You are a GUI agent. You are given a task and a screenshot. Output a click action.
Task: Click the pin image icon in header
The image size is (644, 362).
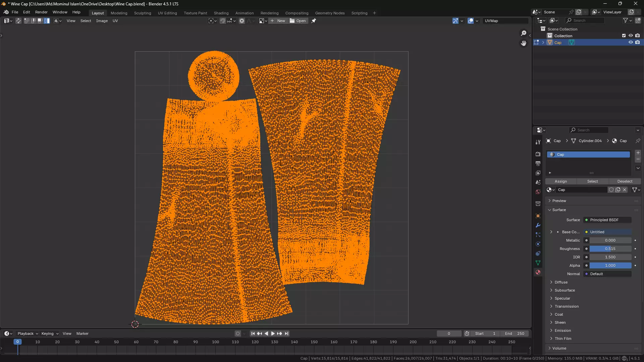(314, 21)
